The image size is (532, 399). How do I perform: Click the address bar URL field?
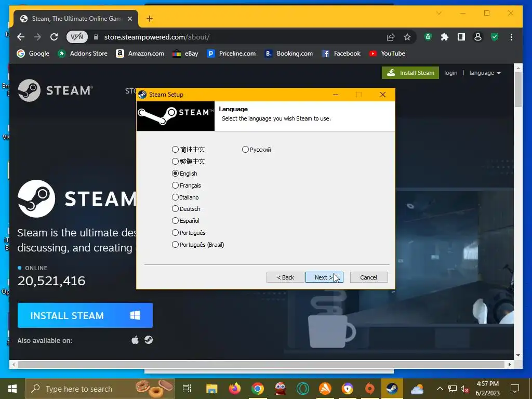click(x=237, y=37)
